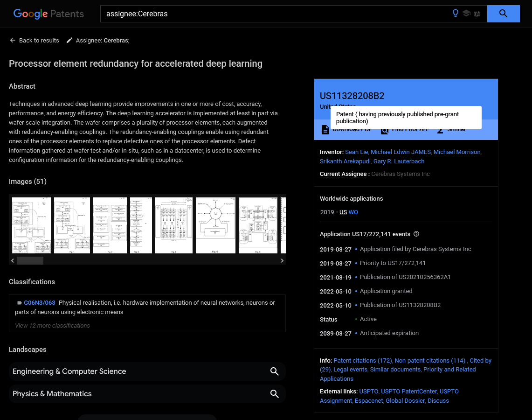Open inventor Michael Edwin JAMES link

[401, 152]
